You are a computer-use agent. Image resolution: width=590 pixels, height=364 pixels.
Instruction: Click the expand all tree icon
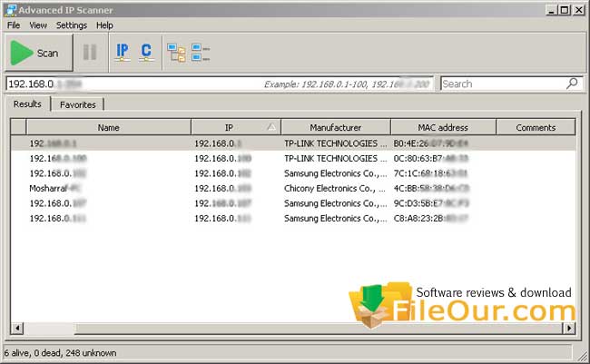tap(176, 53)
